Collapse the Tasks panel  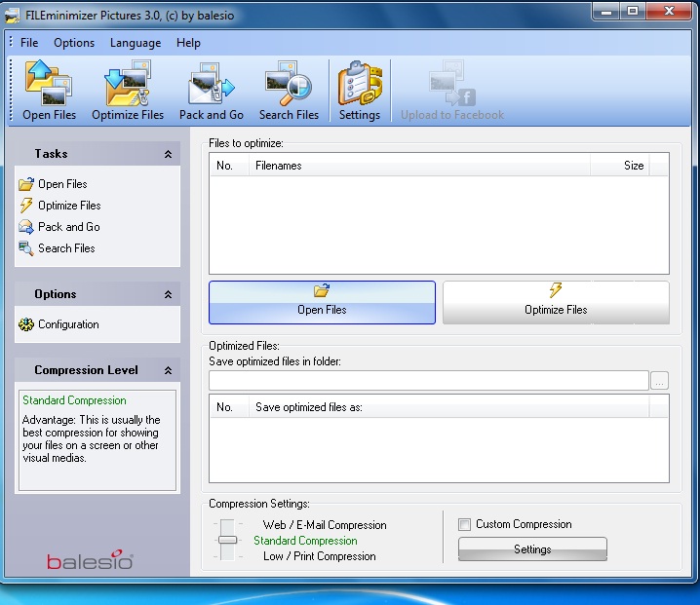tap(168, 154)
